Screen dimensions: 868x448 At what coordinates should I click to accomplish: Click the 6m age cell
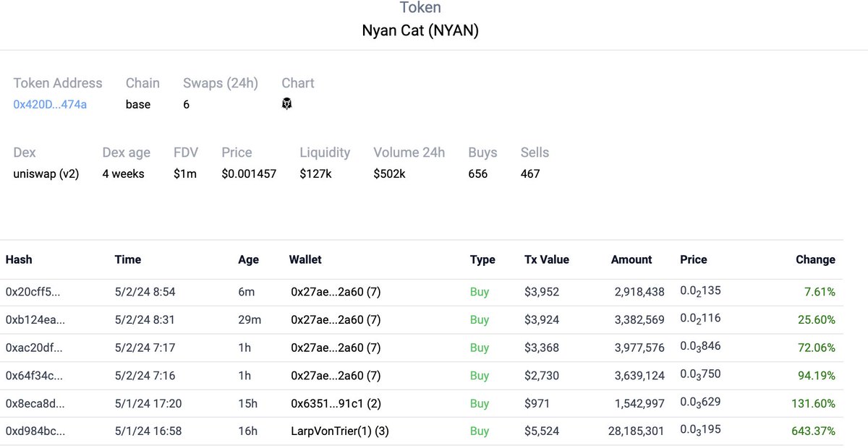coord(246,292)
